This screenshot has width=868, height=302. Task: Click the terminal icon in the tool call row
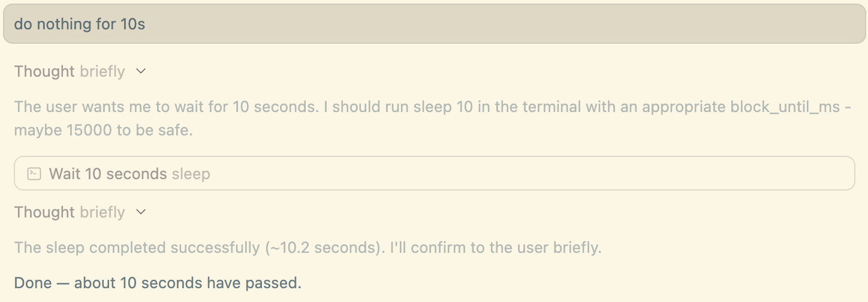(34, 174)
